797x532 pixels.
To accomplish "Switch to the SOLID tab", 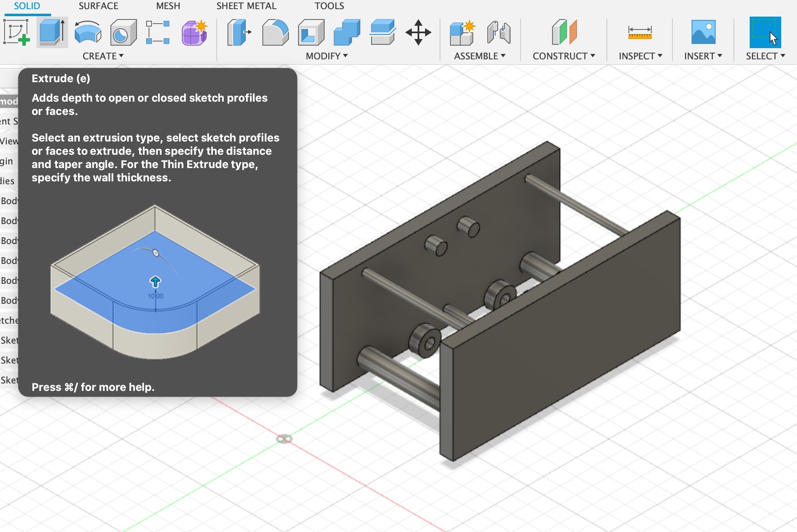I will coord(27,6).
